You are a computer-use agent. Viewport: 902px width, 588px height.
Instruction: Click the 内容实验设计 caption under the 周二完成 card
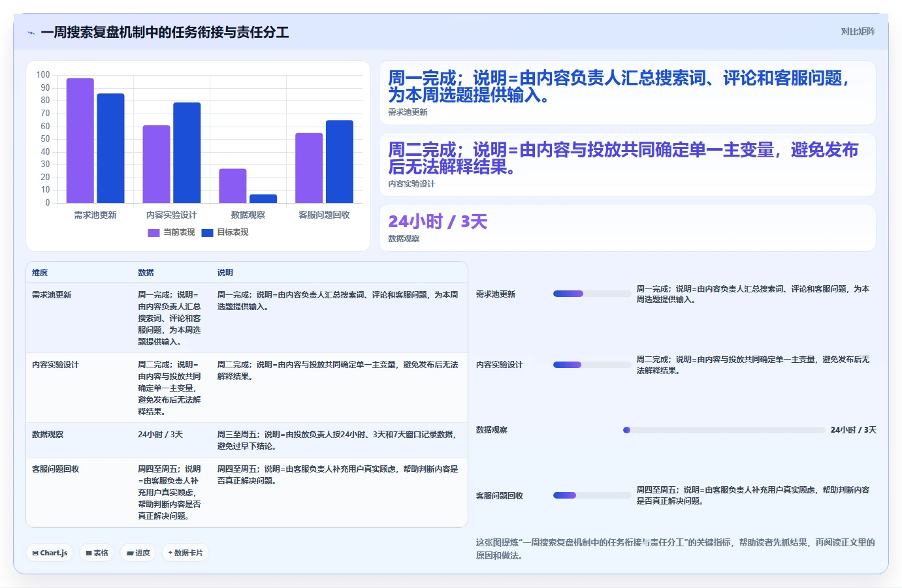click(x=411, y=184)
